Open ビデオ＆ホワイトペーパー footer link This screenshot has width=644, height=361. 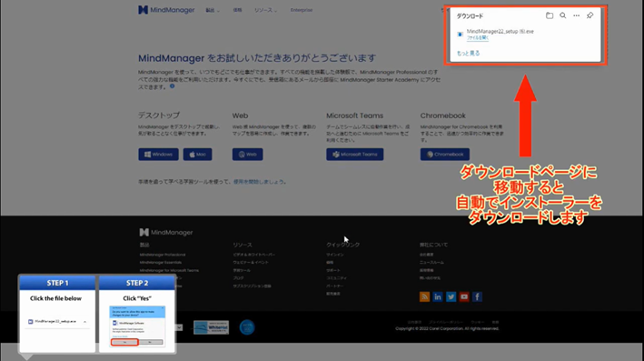tap(253, 255)
